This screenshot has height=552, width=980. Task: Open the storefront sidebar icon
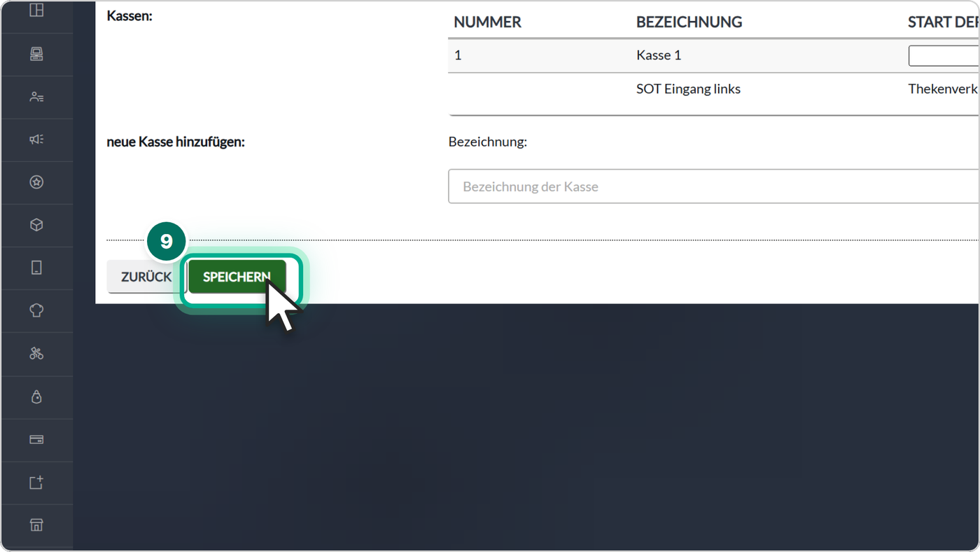(36, 525)
